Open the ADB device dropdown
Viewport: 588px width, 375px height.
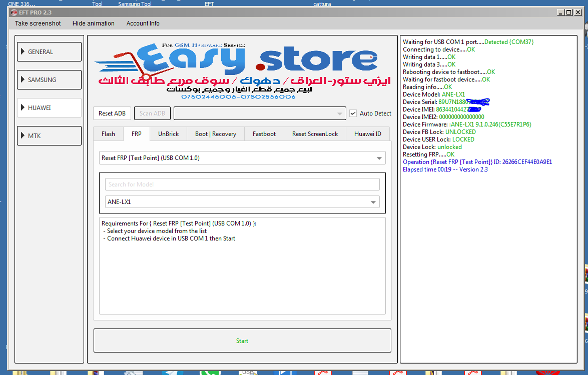[260, 113]
